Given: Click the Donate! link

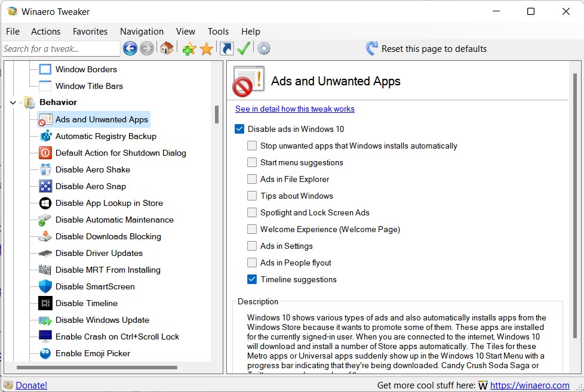Looking at the screenshot, I should pos(31,385).
